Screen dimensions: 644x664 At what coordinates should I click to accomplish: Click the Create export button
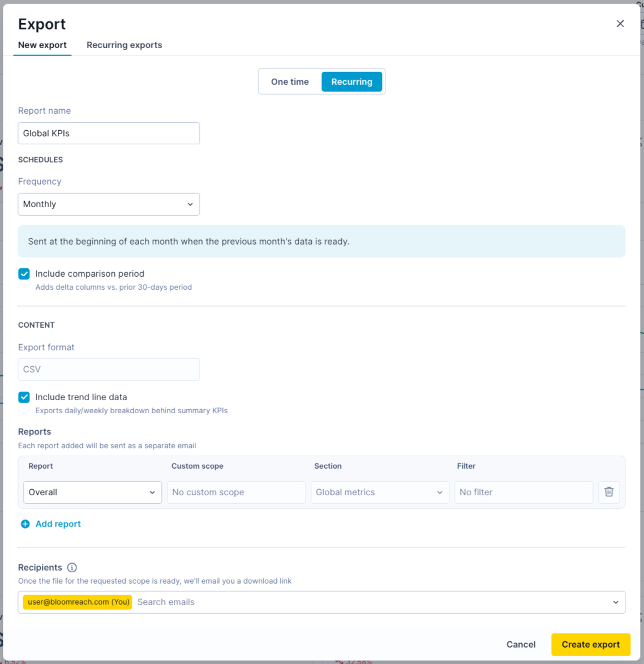[591, 644]
